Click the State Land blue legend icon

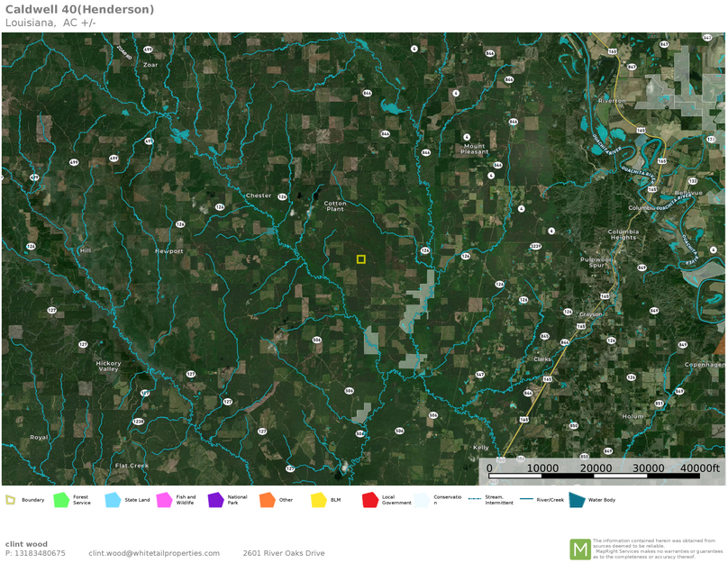click(113, 500)
